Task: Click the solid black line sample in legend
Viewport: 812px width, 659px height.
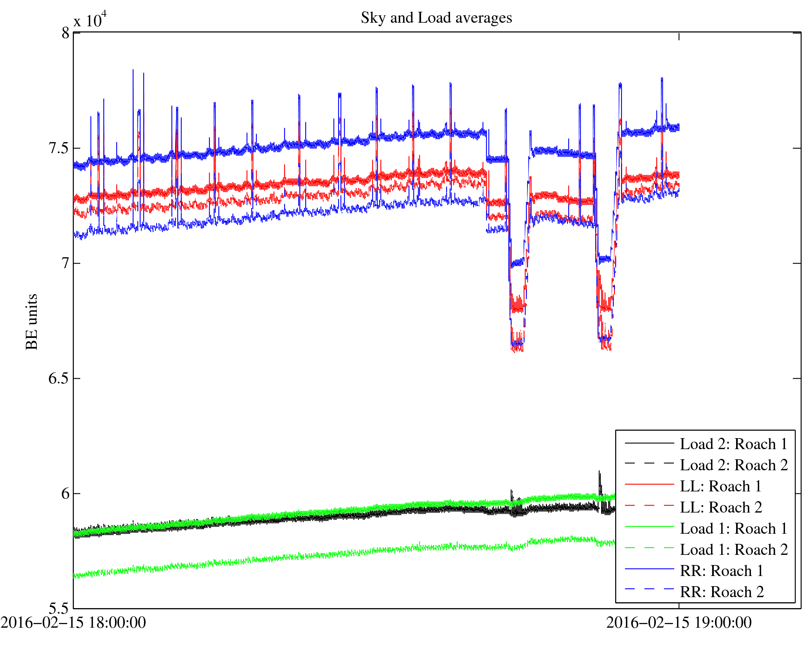Action: [649, 443]
